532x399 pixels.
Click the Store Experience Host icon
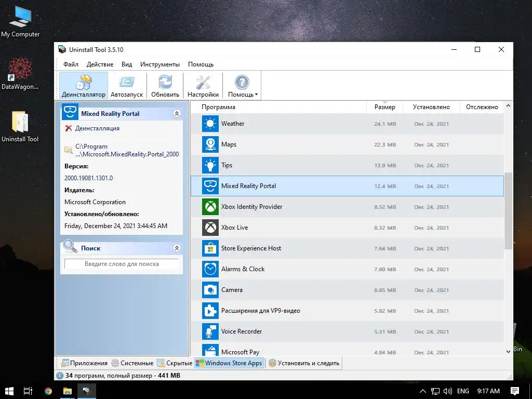pyautogui.click(x=210, y=248)
